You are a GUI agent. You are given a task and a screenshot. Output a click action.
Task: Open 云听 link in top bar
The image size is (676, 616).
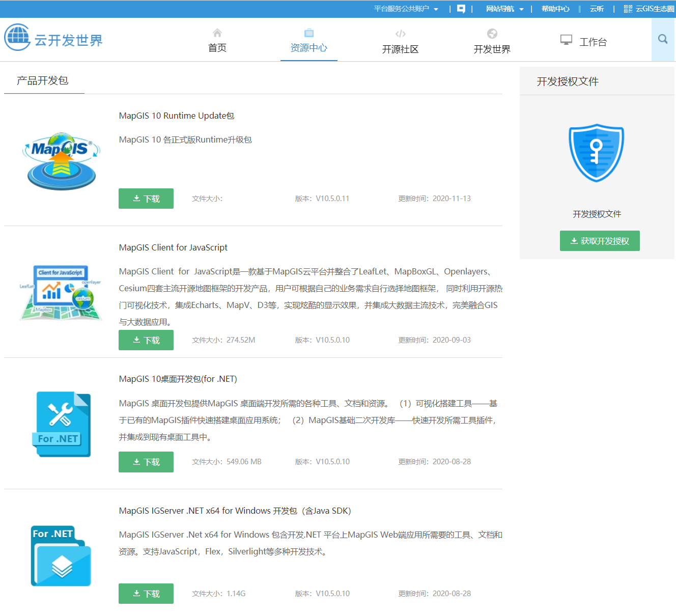(x=597, y=9)
